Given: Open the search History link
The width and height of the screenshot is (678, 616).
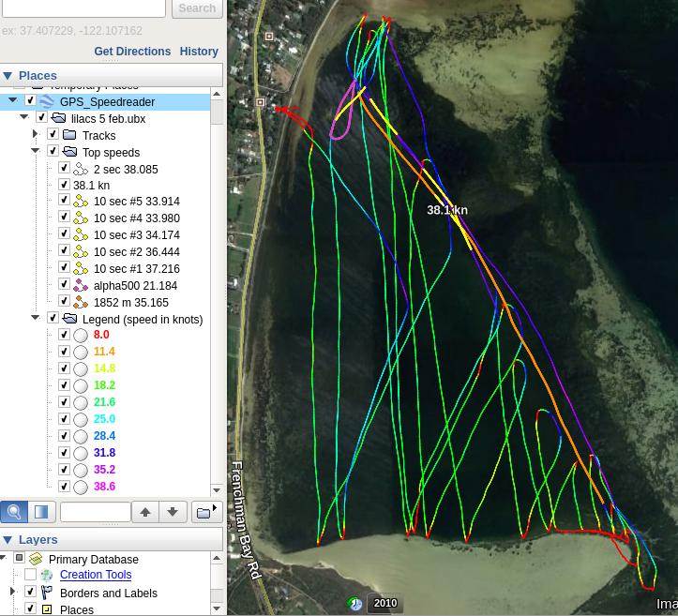Looking at the screenshot, I should click(199, 52).
